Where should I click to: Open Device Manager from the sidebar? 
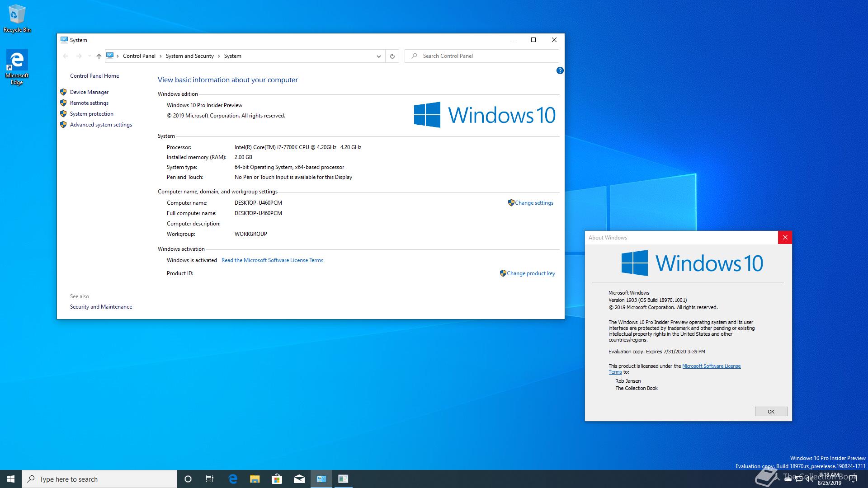(x=89, y=92)
